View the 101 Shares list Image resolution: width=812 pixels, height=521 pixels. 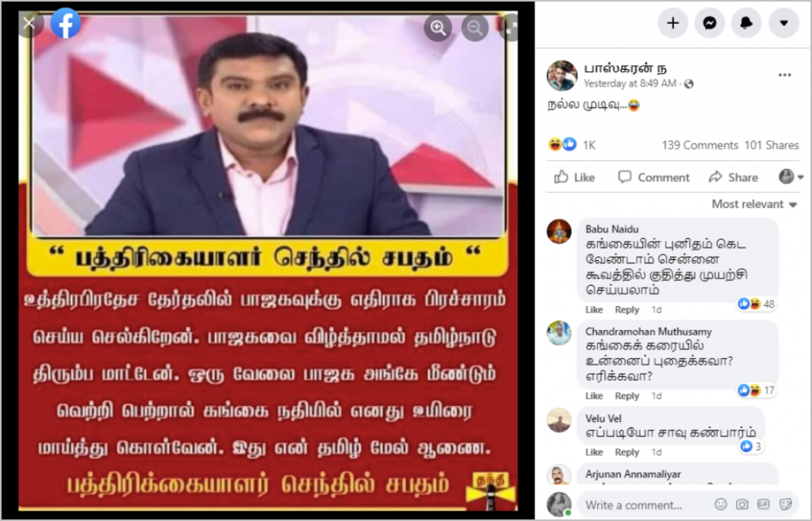click(771, 145)
